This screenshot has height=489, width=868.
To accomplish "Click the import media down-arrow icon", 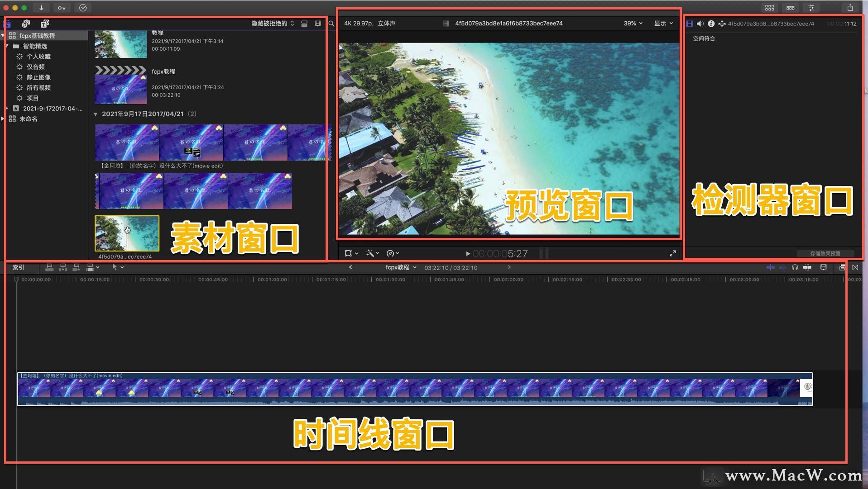I will (x=41, y=8).
